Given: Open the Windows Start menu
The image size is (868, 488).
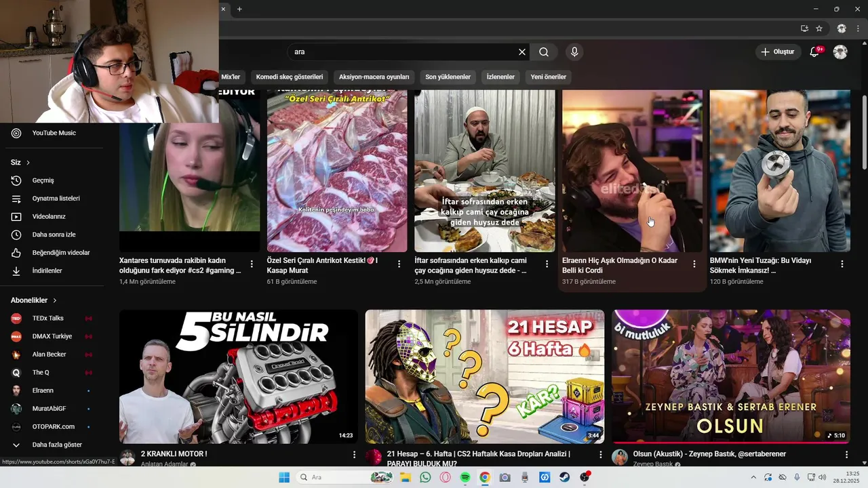Looking at the screenshot, I should tap(284, 477).
